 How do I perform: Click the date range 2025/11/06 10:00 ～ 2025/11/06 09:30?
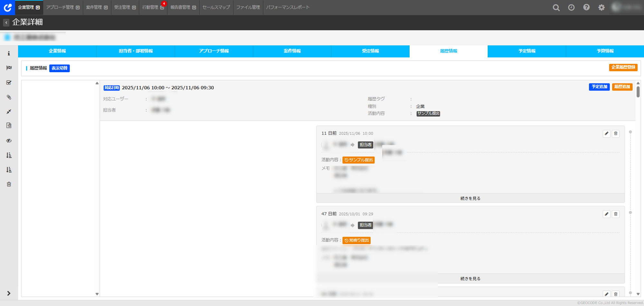click(x=168, y=88)
